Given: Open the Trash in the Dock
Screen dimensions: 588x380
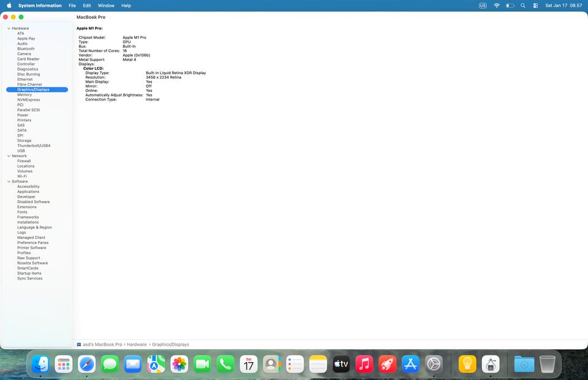Looking at the screenshot, I should point(547,364).
